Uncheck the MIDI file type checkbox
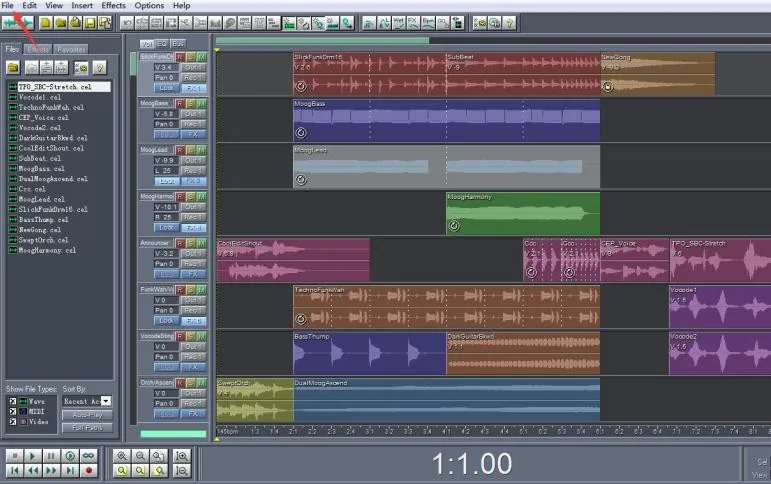The height and width of the screenshot is (484, 771). [12, 410]
